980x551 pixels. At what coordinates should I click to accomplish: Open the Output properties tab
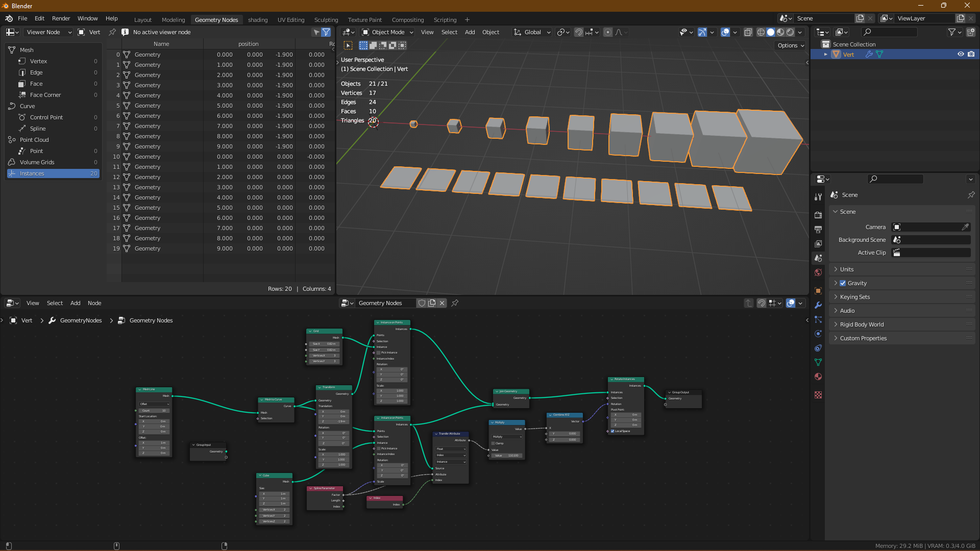point(818,229)
